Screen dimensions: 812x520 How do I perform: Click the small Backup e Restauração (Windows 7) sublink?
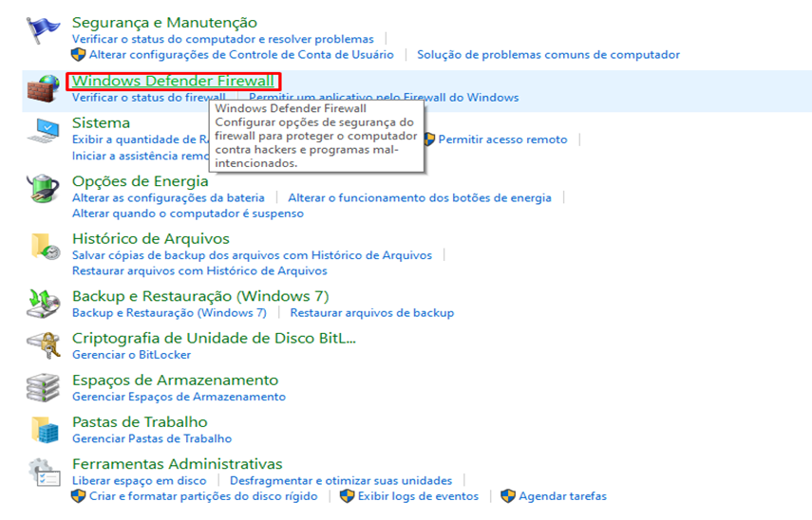coord(169,313)
